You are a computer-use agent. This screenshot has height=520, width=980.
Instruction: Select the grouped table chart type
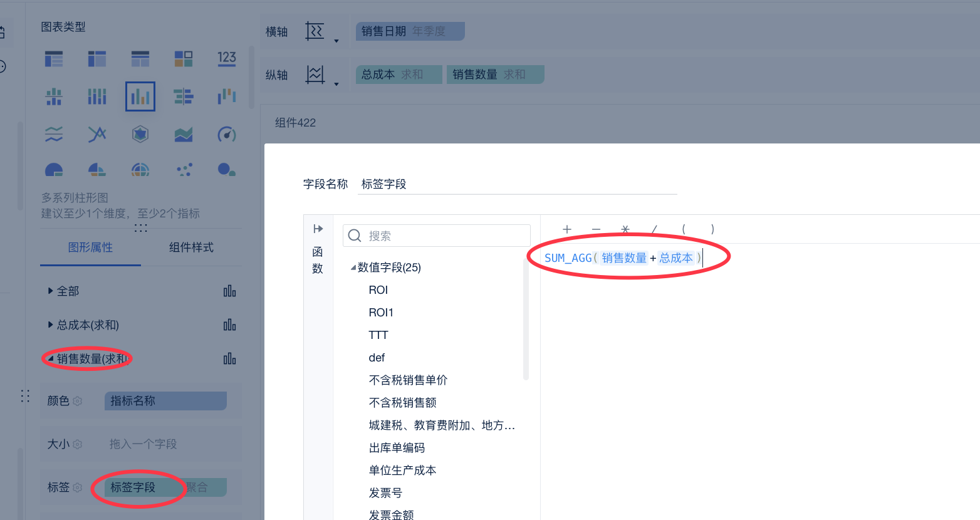coord(54,60)
